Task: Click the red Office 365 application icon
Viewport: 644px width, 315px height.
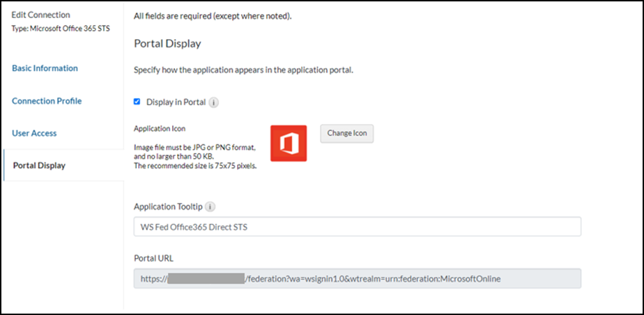Action: click(x=289, y=144)
